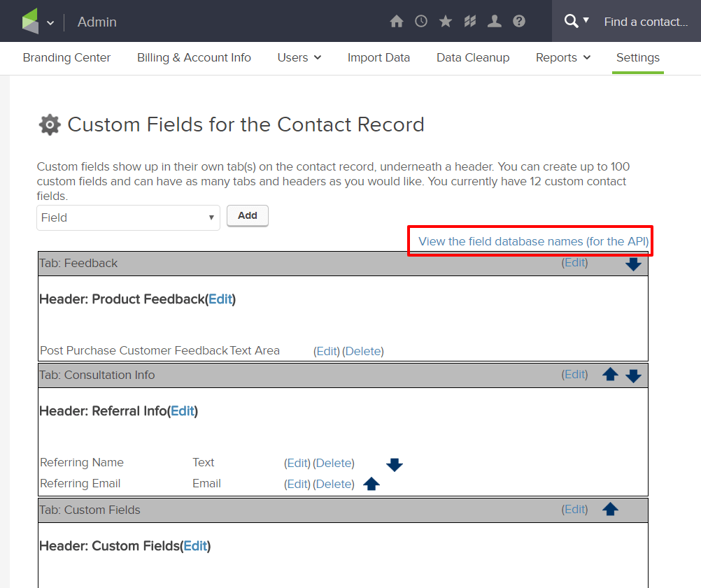701x588 pixels.
Task: Open the Field type dropdown
Action: tap(128, 217)
